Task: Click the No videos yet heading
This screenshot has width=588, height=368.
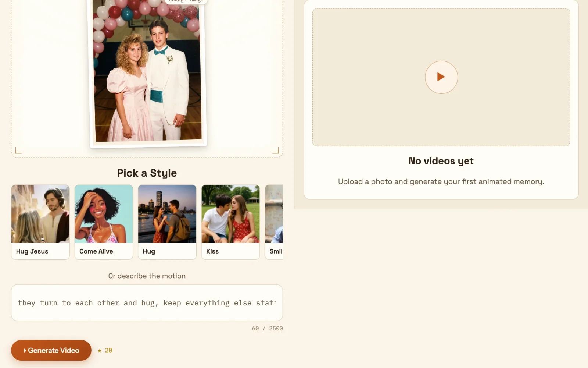Action: coord(441,161)
